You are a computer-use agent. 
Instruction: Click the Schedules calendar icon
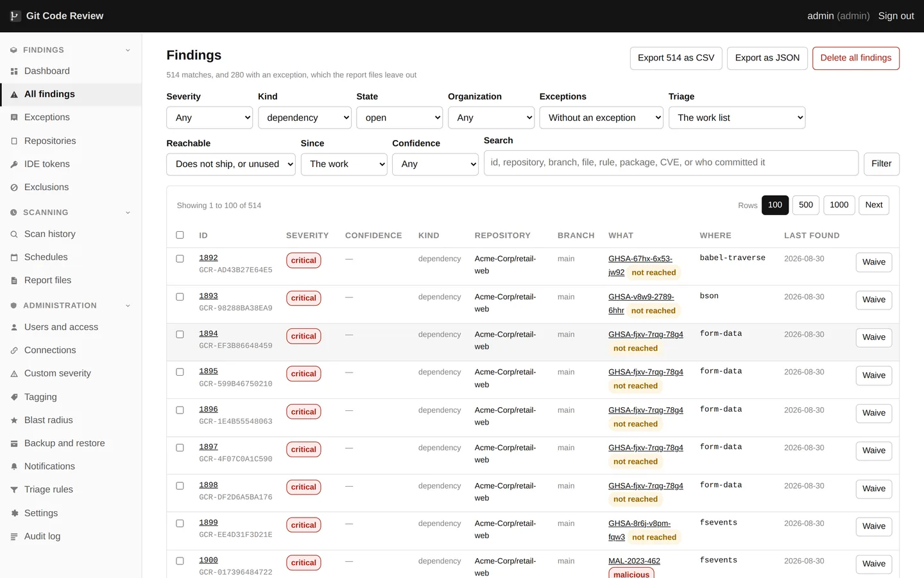14,258
